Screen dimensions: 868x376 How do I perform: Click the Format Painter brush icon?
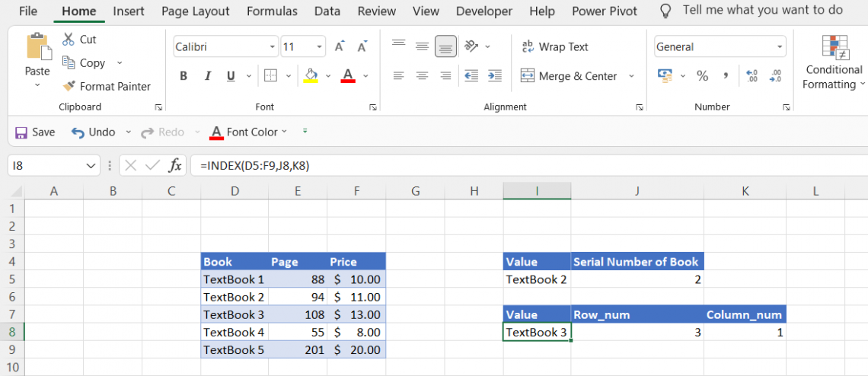coord(69,87)
